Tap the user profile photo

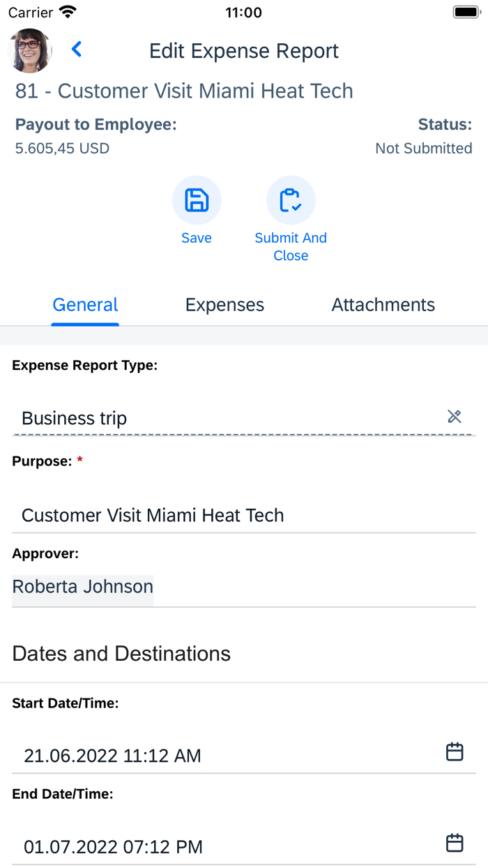point(29,50)
